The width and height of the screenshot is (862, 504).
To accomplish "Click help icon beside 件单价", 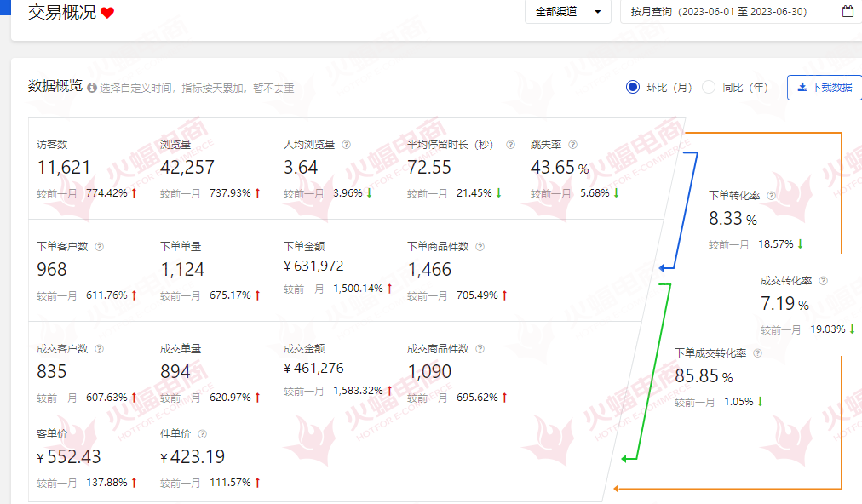I will click(202, 434).
